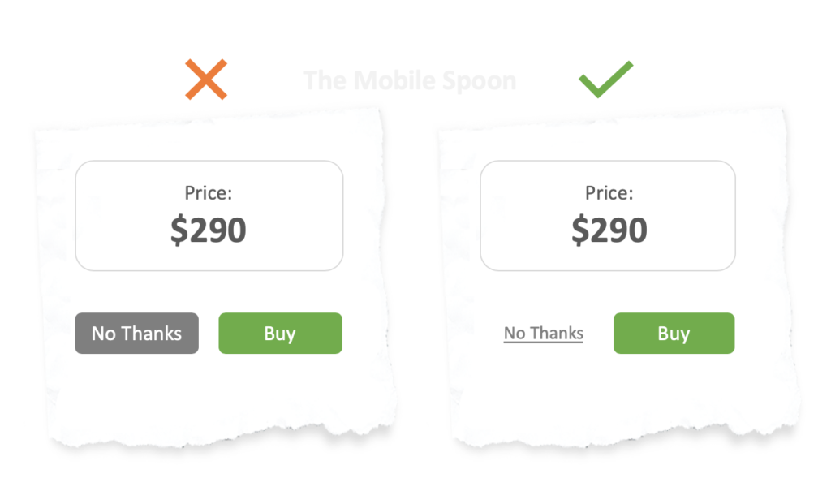
Task: Click the orange X mark icon
Action: tap(206, 80)
